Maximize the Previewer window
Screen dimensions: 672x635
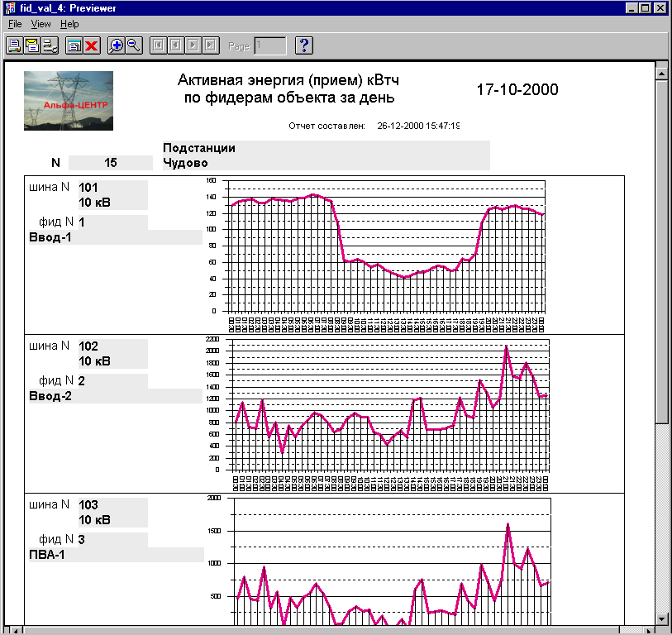click(x=645, y=8)
